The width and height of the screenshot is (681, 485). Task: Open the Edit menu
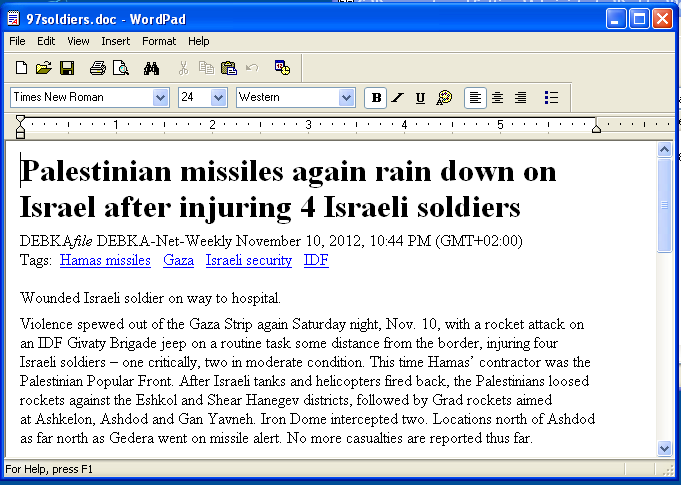[46, 41]
